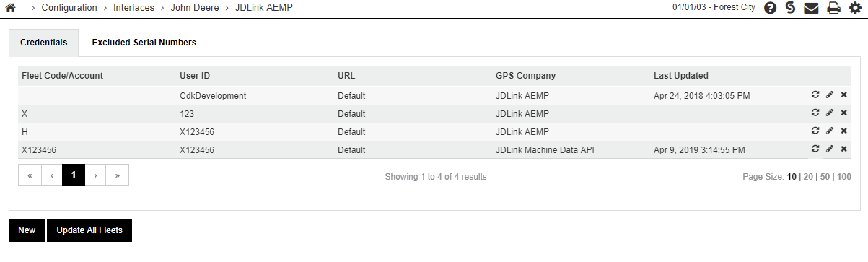The width and height of the screenshot is (868, 262).
Task: Switch to the Excluded Serial Numbers tab
Action: 144,43
